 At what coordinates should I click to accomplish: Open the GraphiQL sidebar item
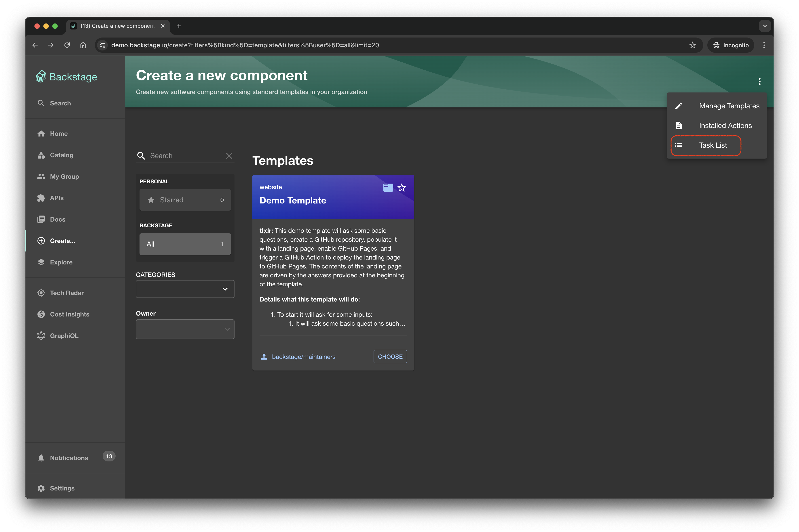click(64, 335)
